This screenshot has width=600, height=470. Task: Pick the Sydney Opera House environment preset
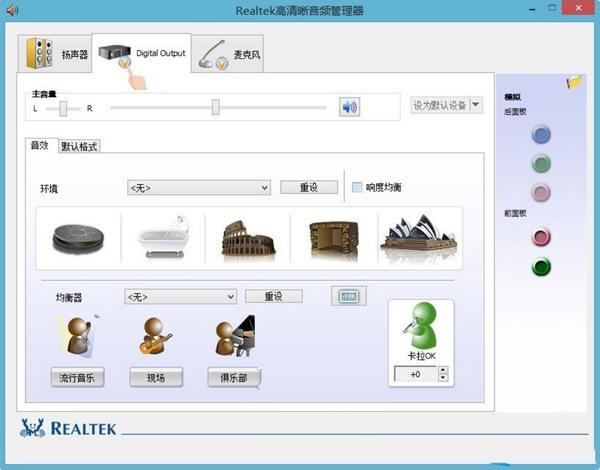(x=418, y=238)
